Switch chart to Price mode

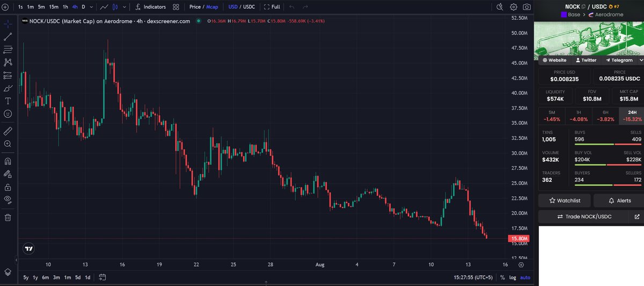[x=195, y=7]
